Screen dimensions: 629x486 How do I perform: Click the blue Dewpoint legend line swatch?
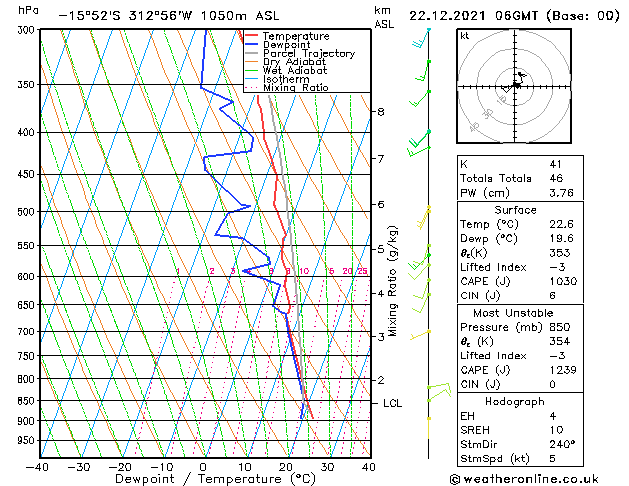coord(252,45)
